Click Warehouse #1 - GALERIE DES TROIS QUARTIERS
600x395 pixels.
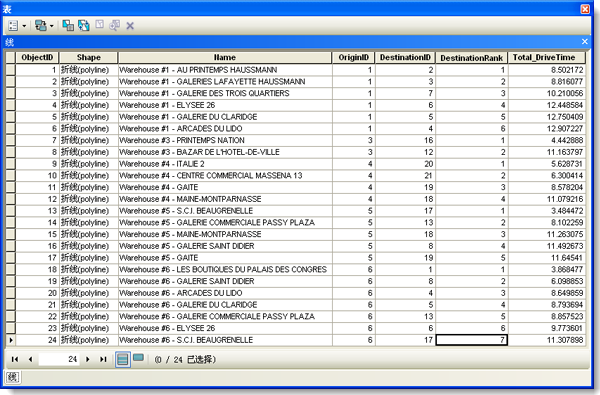tap(225, 93)
